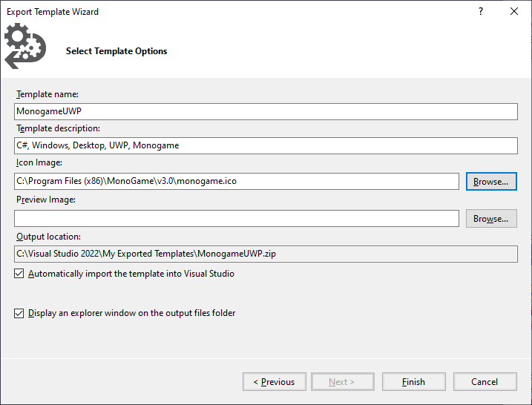Click the Template name label

(x=47, y=94)
